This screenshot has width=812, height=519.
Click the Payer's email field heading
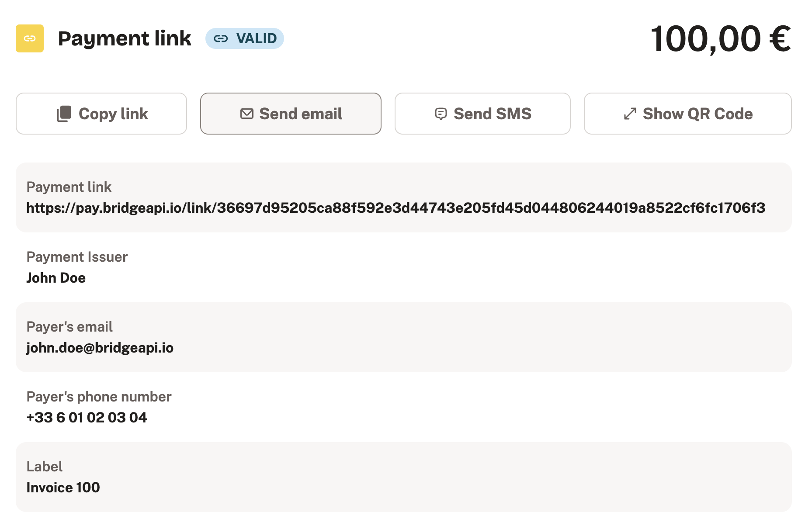click(x=69, y=327)
